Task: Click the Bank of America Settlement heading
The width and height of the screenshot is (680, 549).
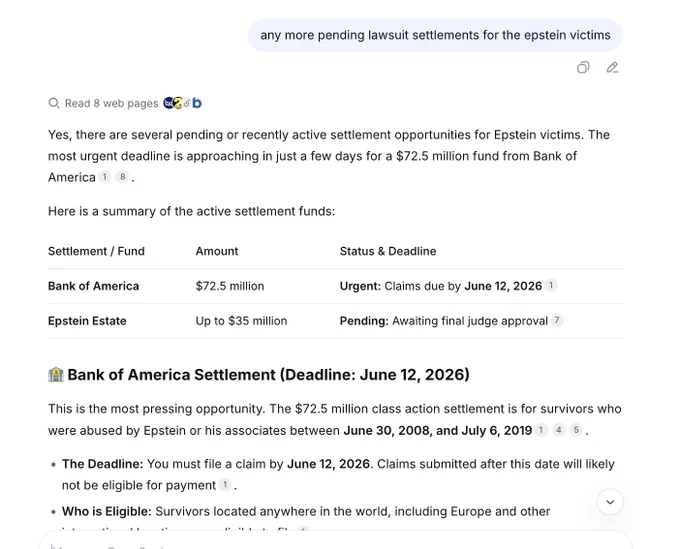Action: click(268, 375)
